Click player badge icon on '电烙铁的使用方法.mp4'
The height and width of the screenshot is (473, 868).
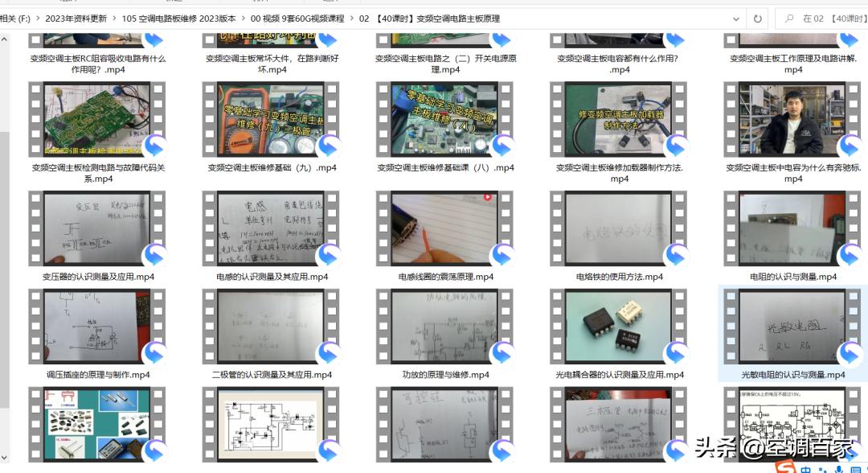tap(676, 254)
